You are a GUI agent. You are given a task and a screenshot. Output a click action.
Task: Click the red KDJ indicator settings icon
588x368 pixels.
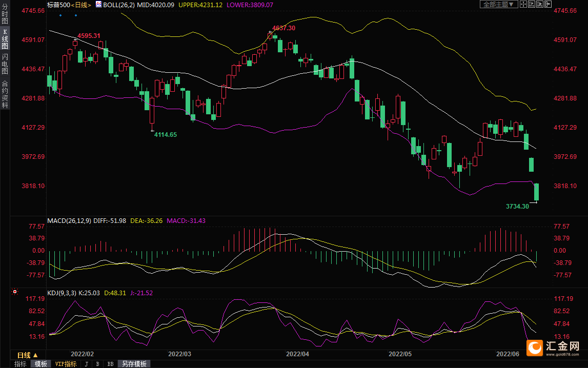click(x=15, y=293)
